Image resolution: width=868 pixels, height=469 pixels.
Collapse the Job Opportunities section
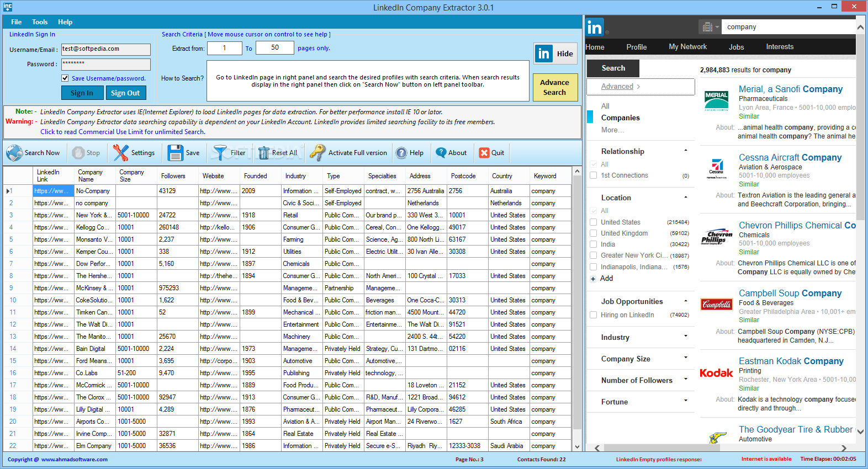tap(686, 301)
